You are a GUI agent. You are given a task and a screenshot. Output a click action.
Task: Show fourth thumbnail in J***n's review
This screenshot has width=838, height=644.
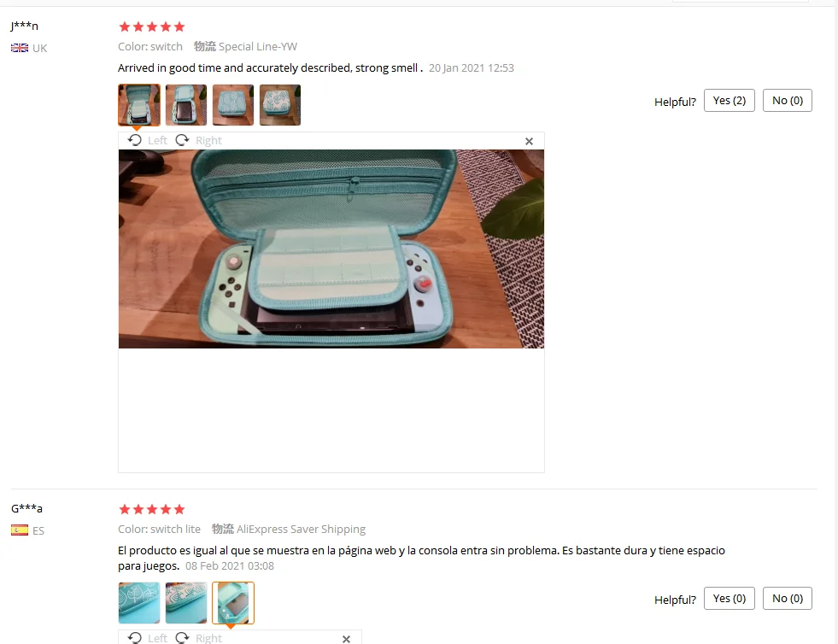[x=280, y=105]
